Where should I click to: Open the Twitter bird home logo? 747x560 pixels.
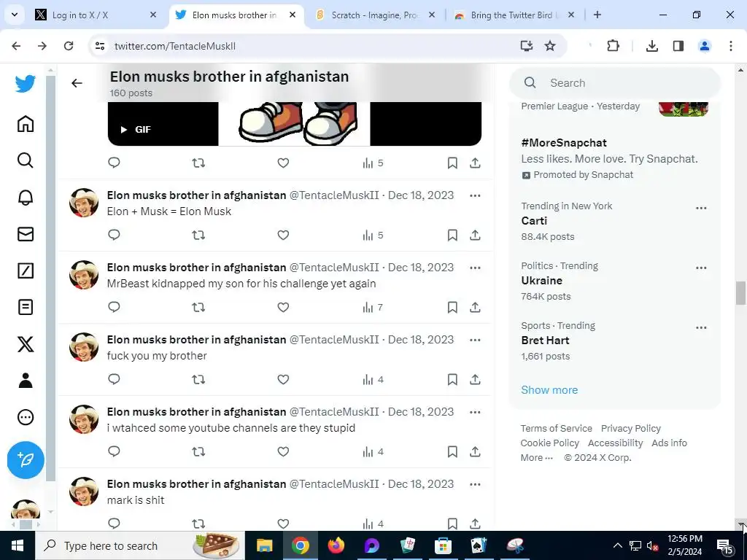(x=26, y=84)
